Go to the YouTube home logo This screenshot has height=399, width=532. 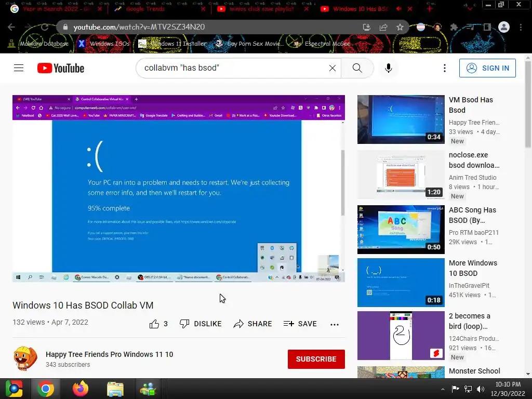pyautogui.click(x=61, y=68)
